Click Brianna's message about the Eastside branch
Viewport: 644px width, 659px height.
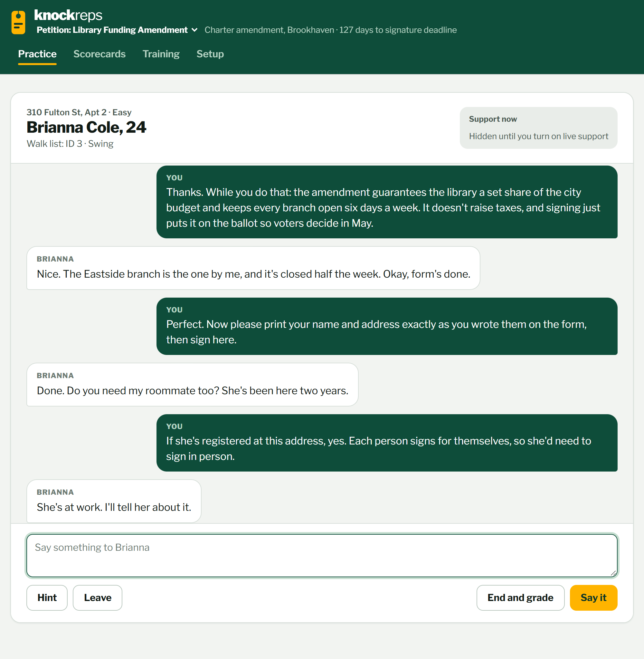[253, 268]
